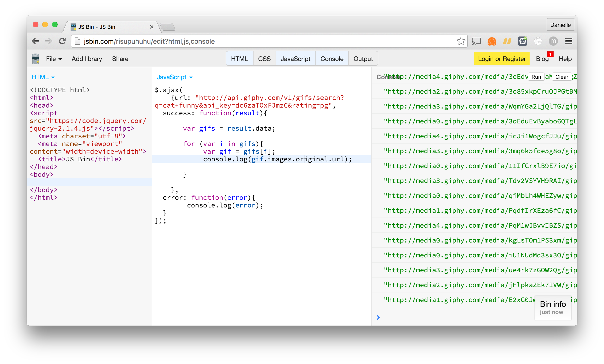Click console line containing WqmYGa2LjQlTG

coord(474,106)
